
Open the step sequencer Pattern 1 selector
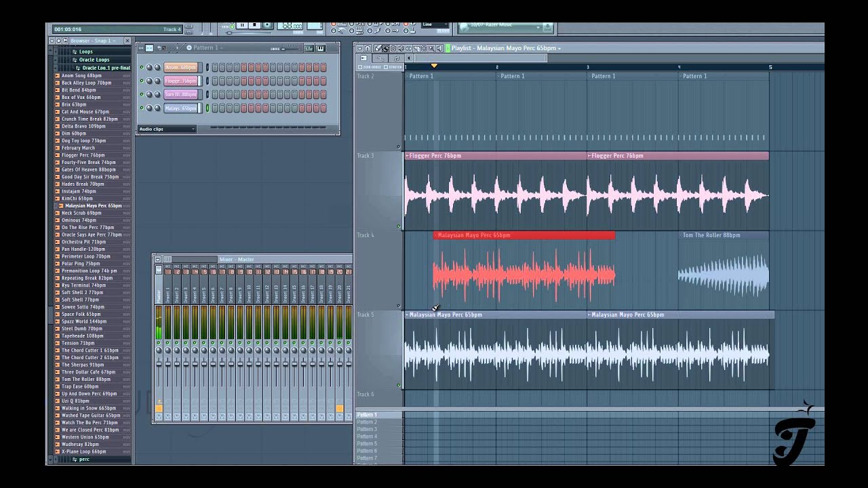tap(207, 47)
